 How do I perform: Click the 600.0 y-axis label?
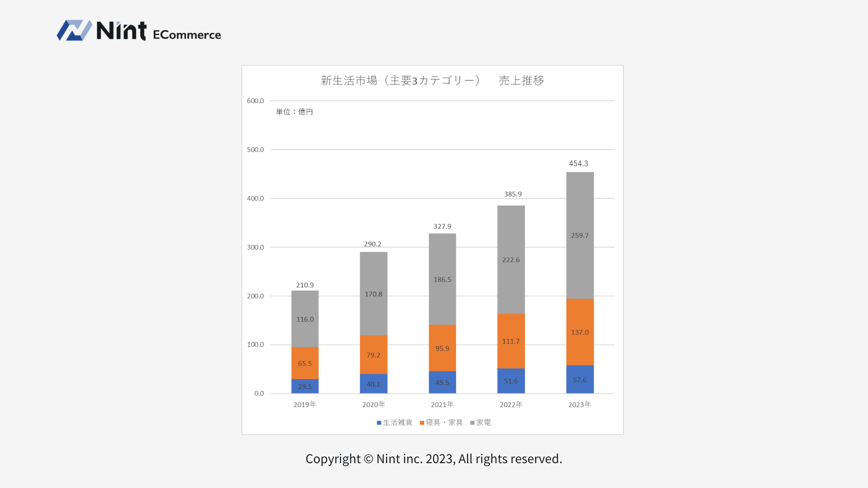[255, 101]
